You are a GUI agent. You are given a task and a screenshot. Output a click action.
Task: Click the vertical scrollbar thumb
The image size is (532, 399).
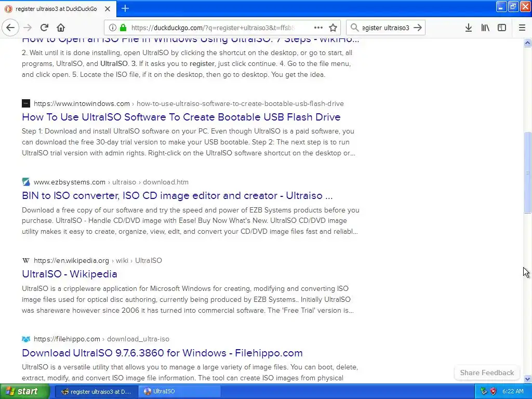click(x=527, y=172)
